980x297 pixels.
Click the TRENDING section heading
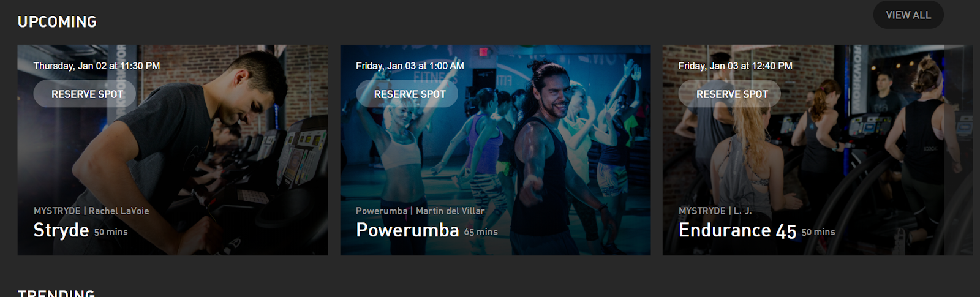pyautogui.click(x=56, y=293)
